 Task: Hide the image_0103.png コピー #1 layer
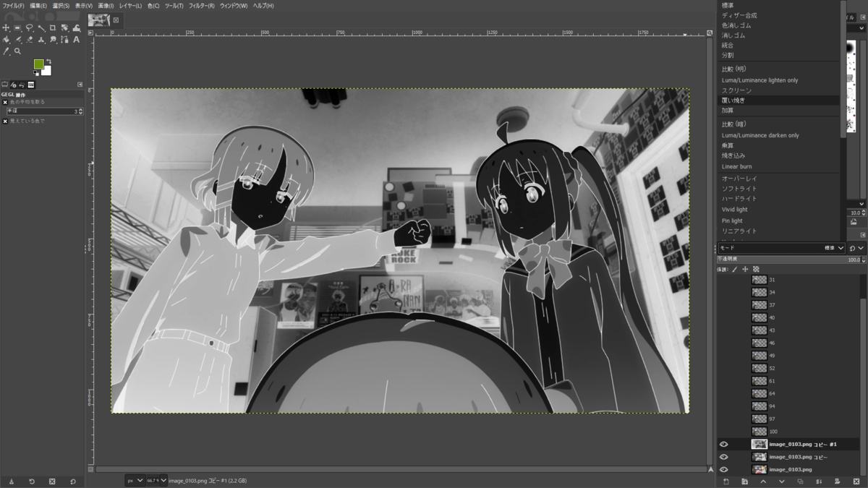pos(723,445)
